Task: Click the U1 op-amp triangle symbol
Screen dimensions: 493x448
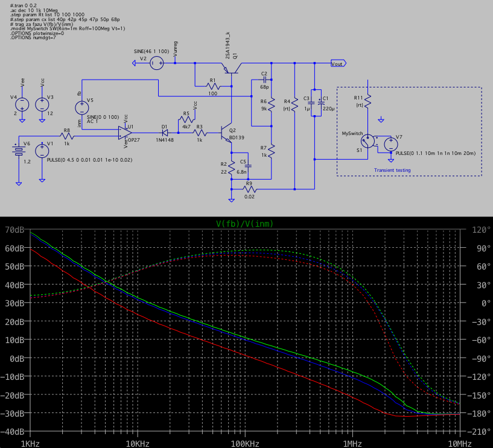Action: [x=125, y=133]
